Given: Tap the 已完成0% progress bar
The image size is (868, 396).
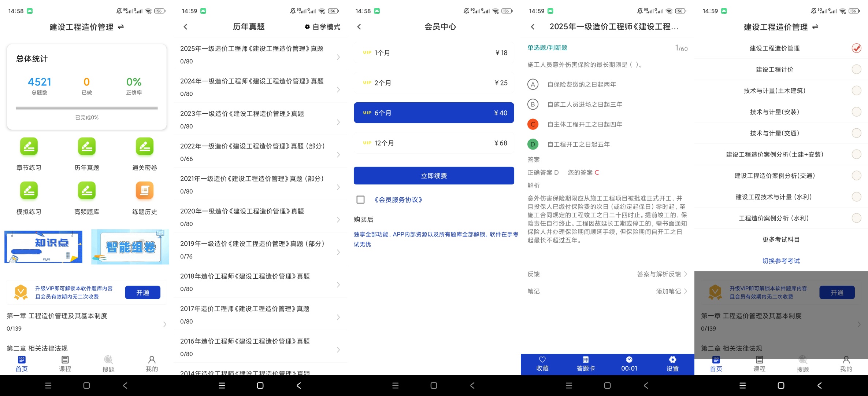Looking at the screenshot, I should click(x=87, y=108).
